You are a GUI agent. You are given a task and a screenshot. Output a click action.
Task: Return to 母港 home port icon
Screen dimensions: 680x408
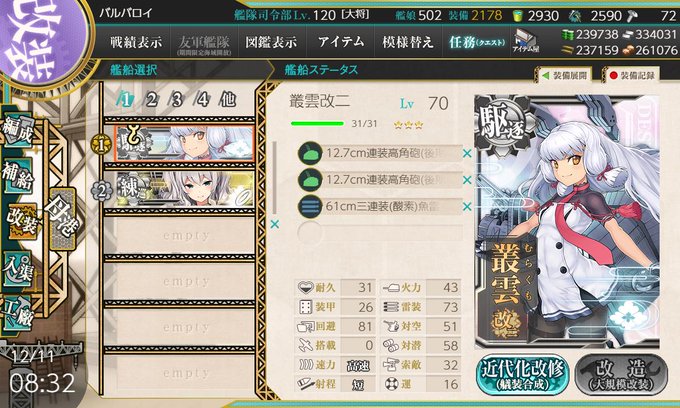coord(63,219)
